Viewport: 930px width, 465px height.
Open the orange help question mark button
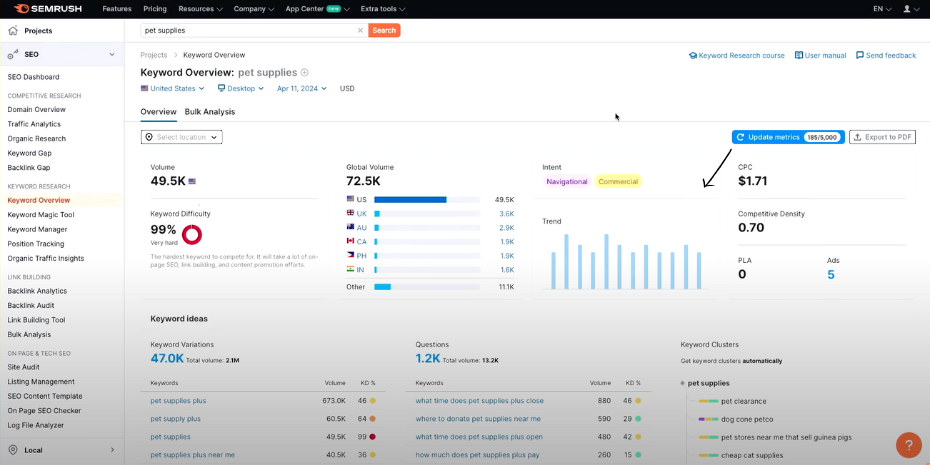[x=908, y=445]
